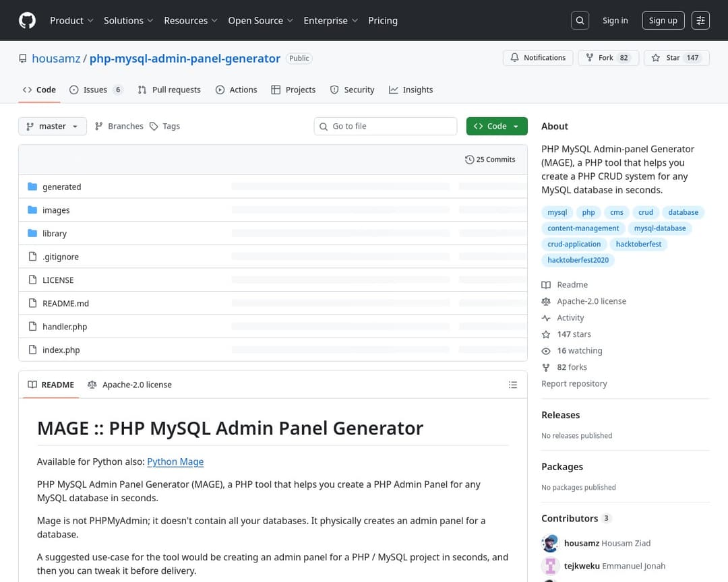Screen dimensions: 728x582
Task: Click the generated folder icon
Action: (32, 187)
